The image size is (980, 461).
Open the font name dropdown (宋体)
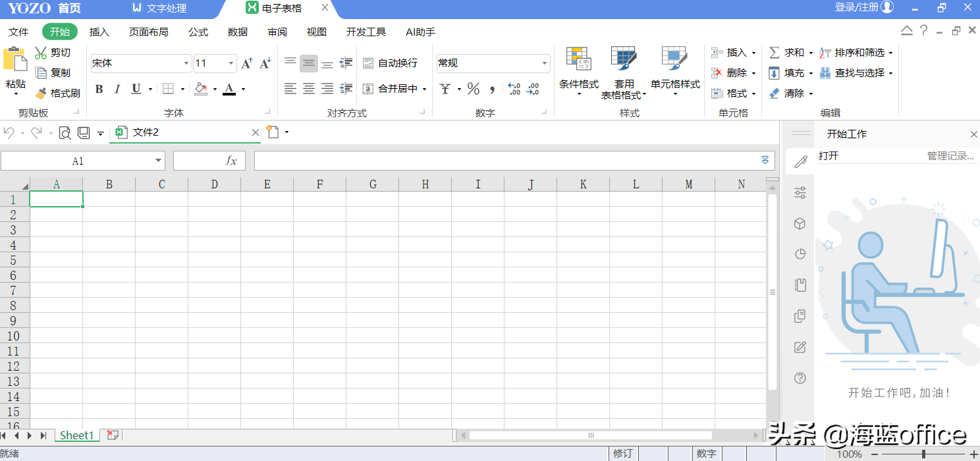tap(186, 64)
